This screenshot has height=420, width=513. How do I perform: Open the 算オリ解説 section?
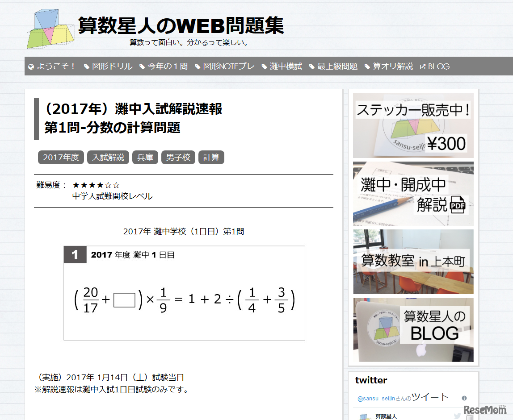(x=391, y=66)
